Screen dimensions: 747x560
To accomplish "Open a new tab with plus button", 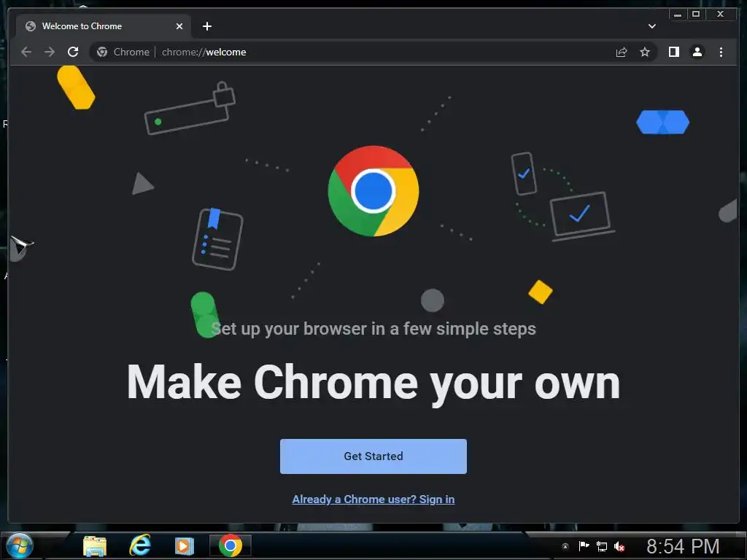I will pyautogui.click(x=206, y=26).
